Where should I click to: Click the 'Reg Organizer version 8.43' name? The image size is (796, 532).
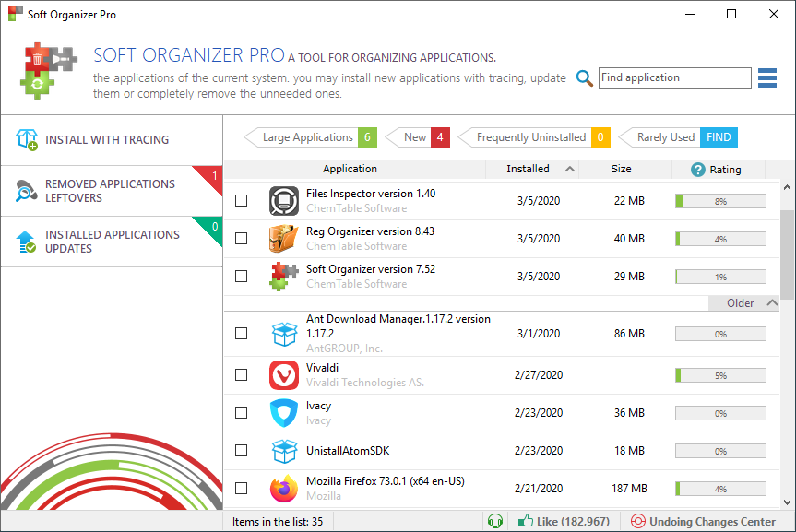370,231
